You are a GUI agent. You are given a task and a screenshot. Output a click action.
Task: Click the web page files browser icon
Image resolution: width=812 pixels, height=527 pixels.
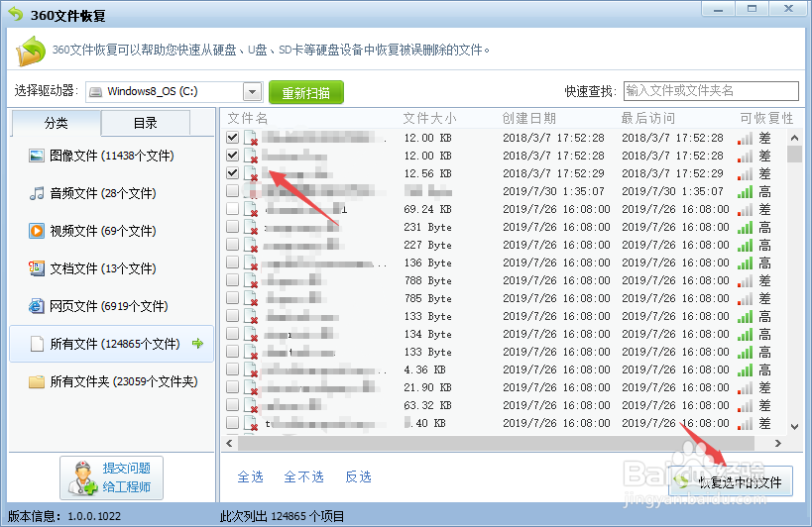click(37, 306)
